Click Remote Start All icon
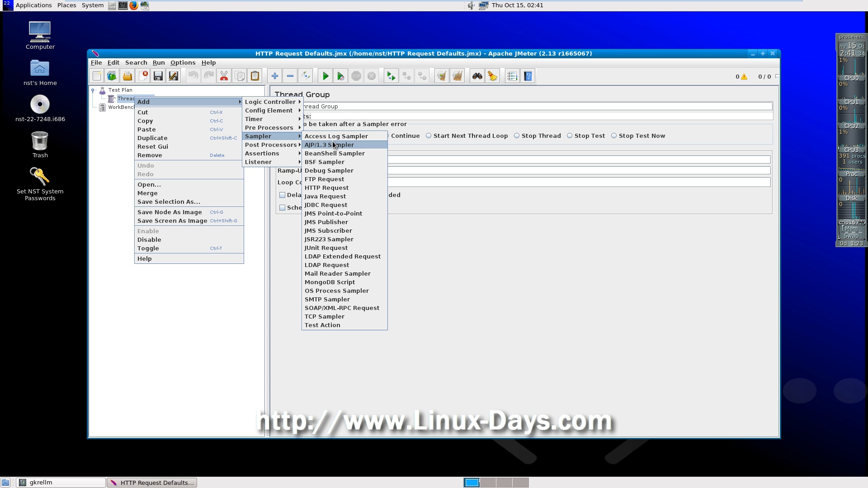This screenshot has height=488, width=868. pos(391,76)
